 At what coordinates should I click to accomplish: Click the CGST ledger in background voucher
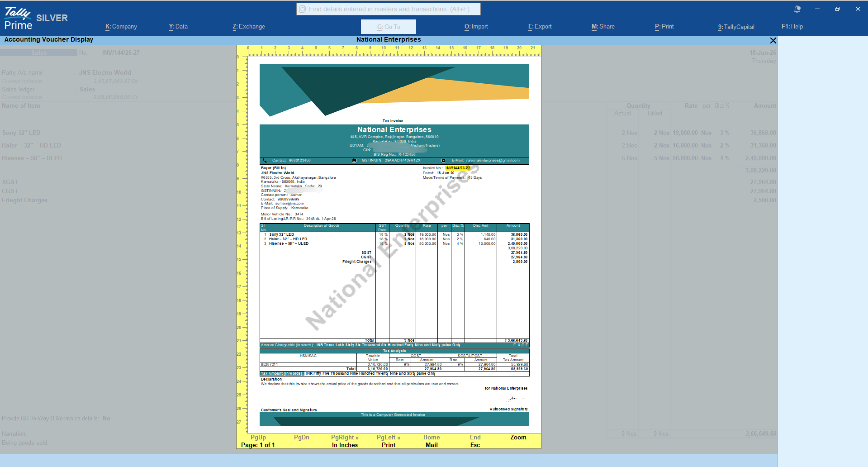[x=10, y=191]
